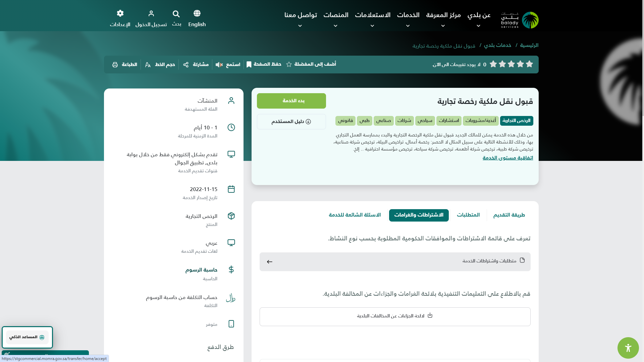Switch to الاسئلة الشائعة للخدمة tab

click(x=355, y=215)
